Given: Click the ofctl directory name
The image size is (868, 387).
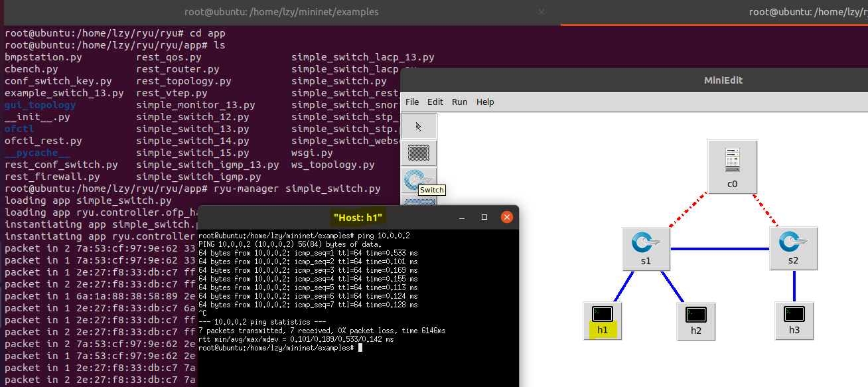Looking at the screenshot, I should pyautogui.click(x=19, y=129).
